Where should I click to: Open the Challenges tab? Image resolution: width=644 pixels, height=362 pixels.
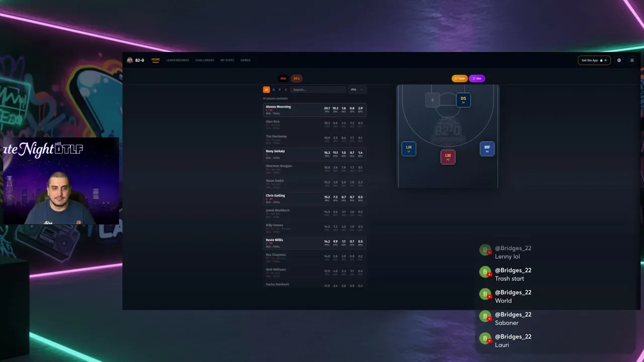coord(205,60)
